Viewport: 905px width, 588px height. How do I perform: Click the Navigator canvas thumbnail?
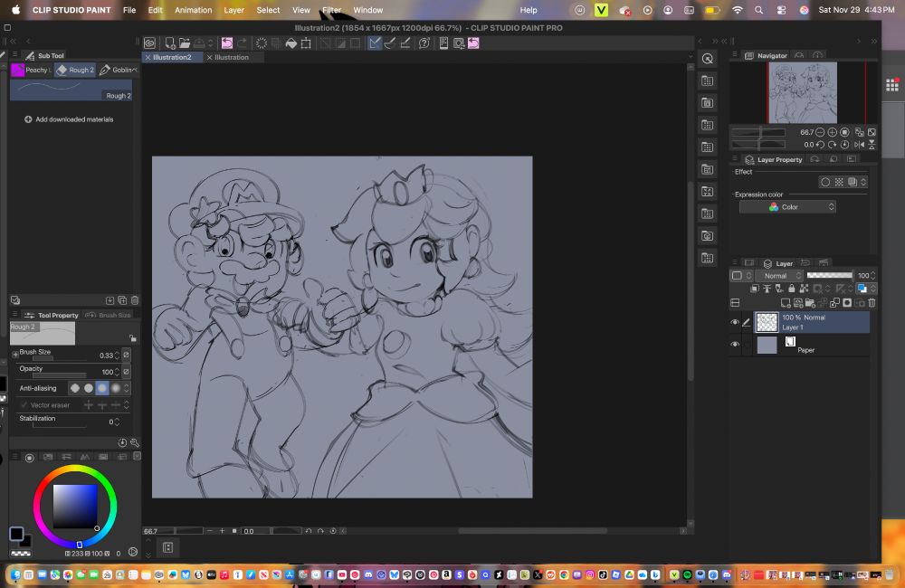point(803,92)
